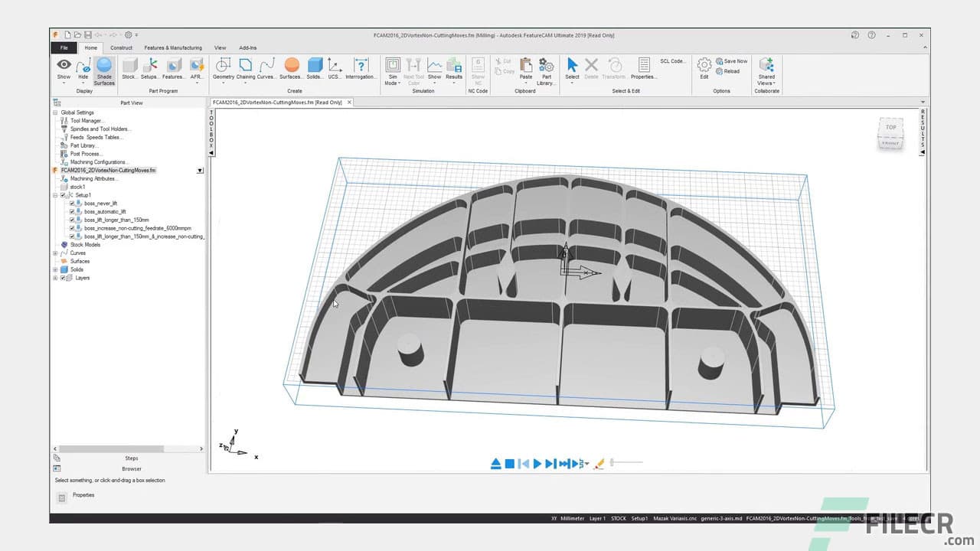Toggle the boss_automatic_lift checkbox
Screen dimensions: 980x551
point(71,212)
